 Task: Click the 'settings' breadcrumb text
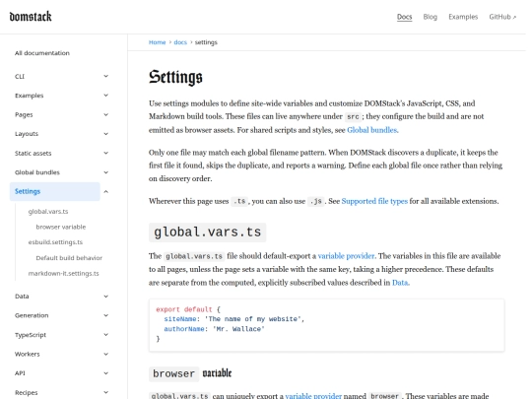(x=206, y=42)
